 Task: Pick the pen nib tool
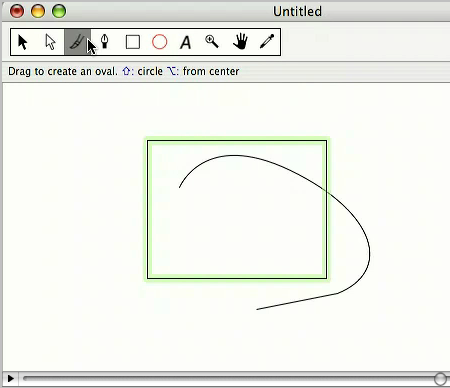[105, 42]
